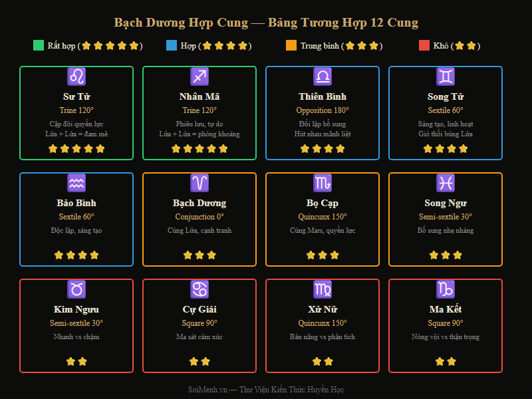Click the Aquarius icon on Bảo Bình card
Image resolution: width=532 pixels, height=399 pixels.
(x=76, y=182)
